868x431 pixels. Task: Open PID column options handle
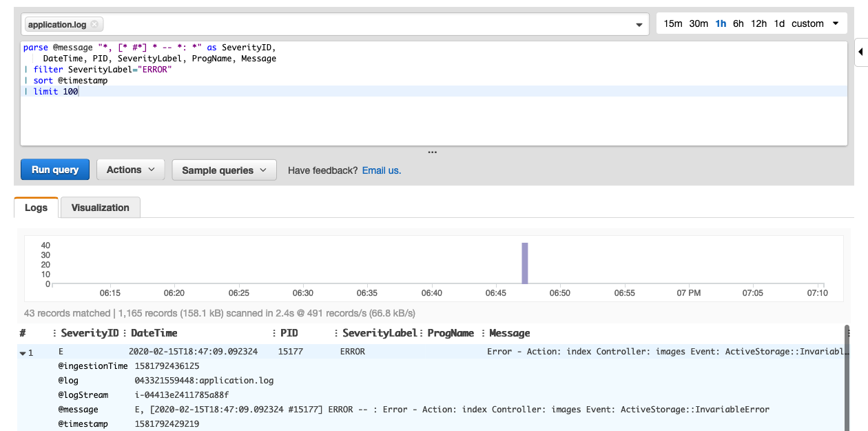tap(274, 333)
